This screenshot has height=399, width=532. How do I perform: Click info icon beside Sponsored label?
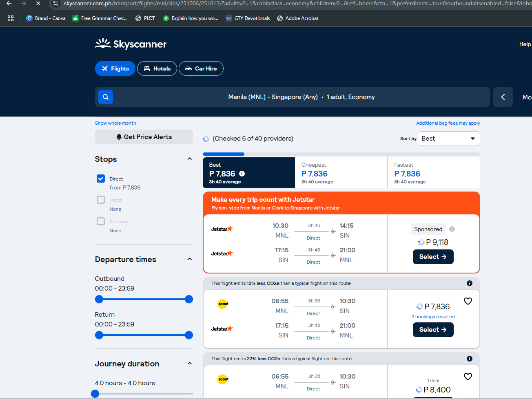click(452, 229)
